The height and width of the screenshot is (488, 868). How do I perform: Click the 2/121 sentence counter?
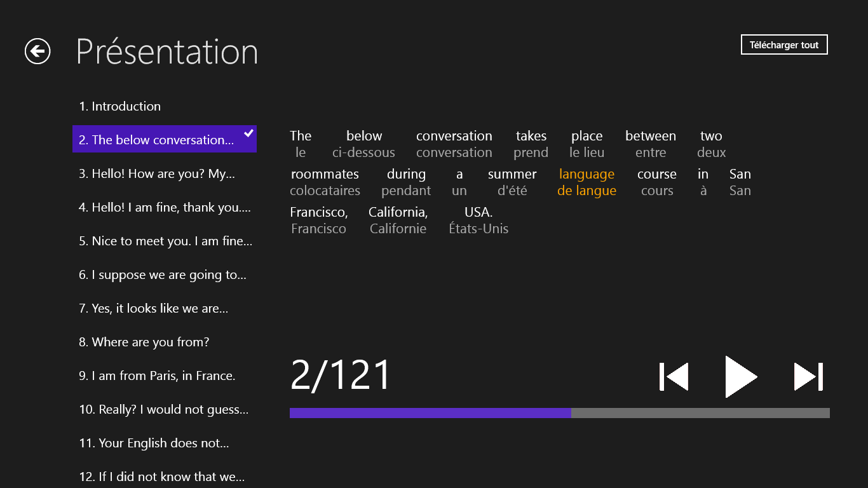coord(341,375)
